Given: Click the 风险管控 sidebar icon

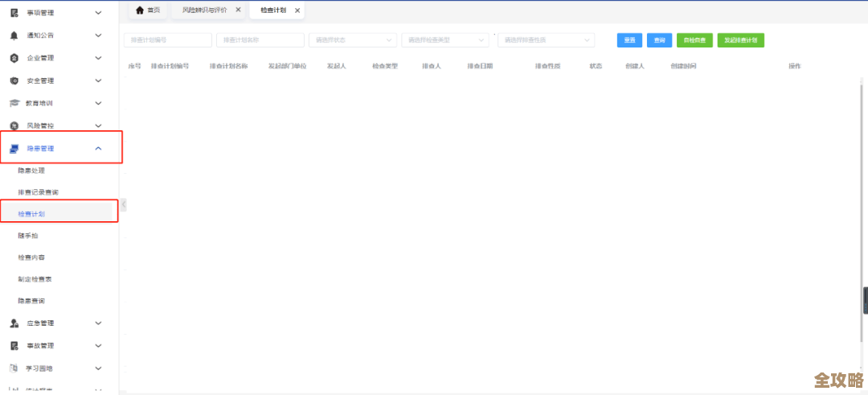Looking at the screenshot, I should (x=14, y=125).
